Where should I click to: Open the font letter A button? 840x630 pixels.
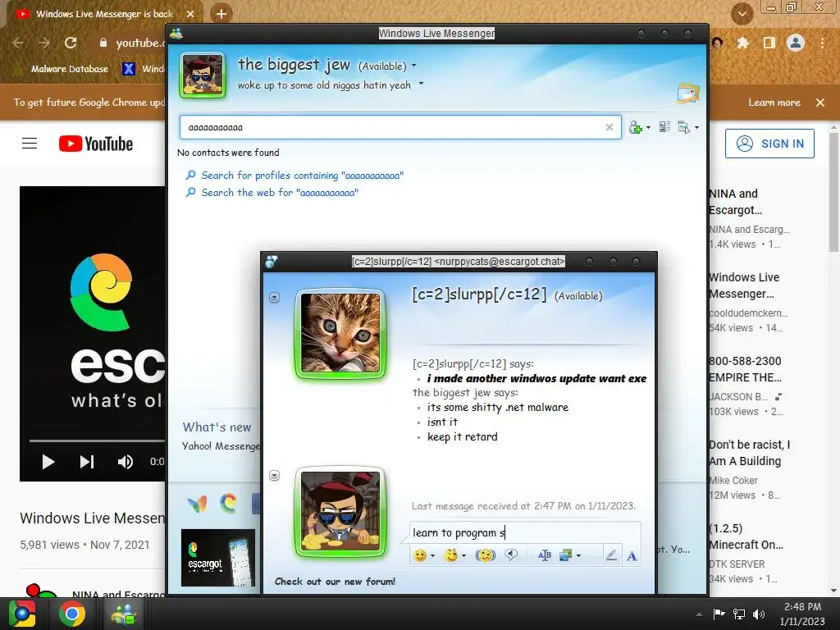[632, 556]
